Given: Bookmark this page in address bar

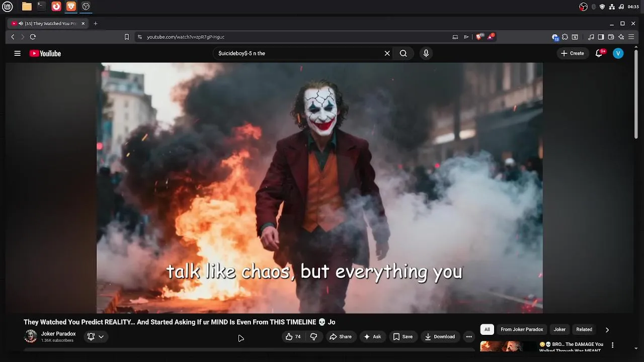Looking at the screenshot, I should click(127, 37).
